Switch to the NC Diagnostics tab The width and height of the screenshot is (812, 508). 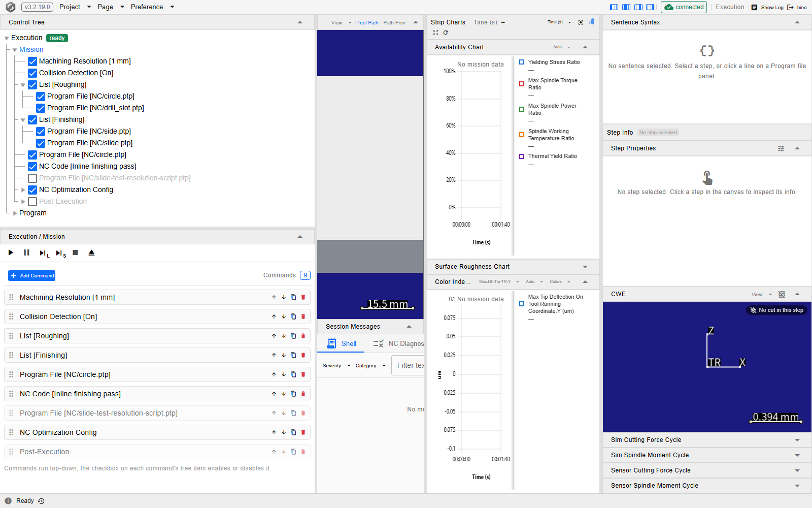[398, 344]
